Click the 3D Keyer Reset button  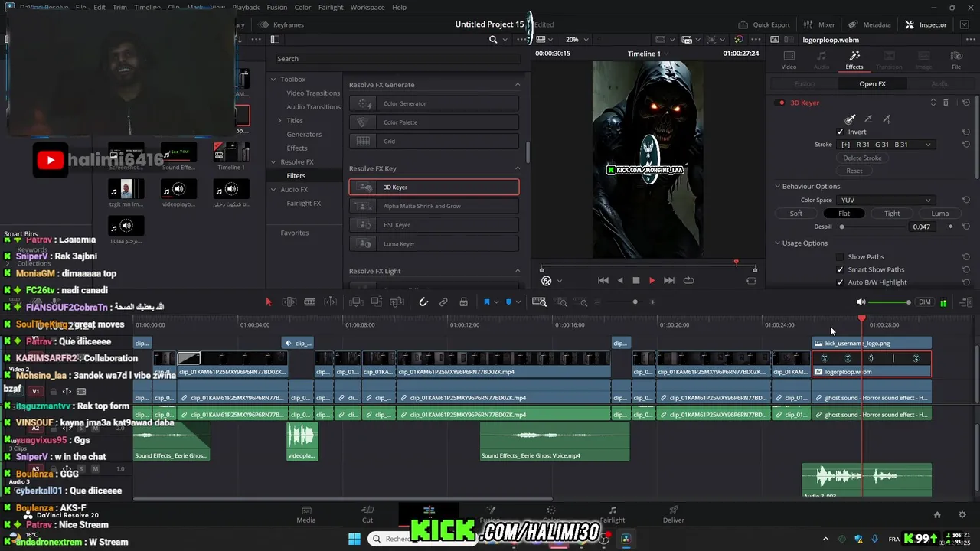(854, 171)
